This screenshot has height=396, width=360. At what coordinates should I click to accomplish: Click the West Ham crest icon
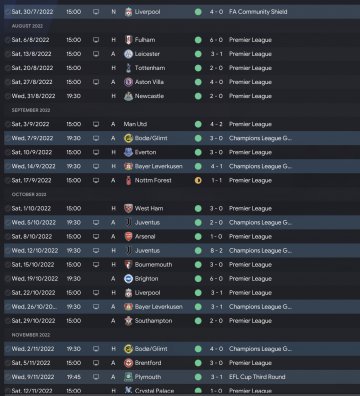pyautogui.click(x=128, y=208)
